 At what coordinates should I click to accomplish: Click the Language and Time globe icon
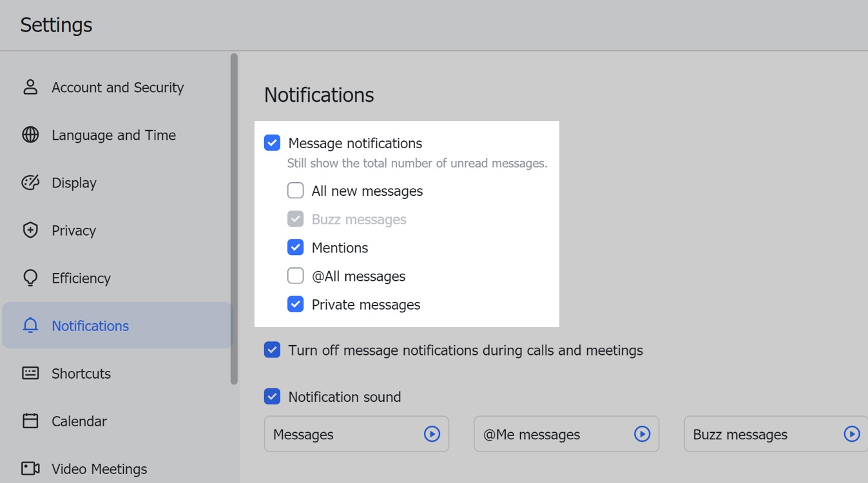tap(30, 135)
